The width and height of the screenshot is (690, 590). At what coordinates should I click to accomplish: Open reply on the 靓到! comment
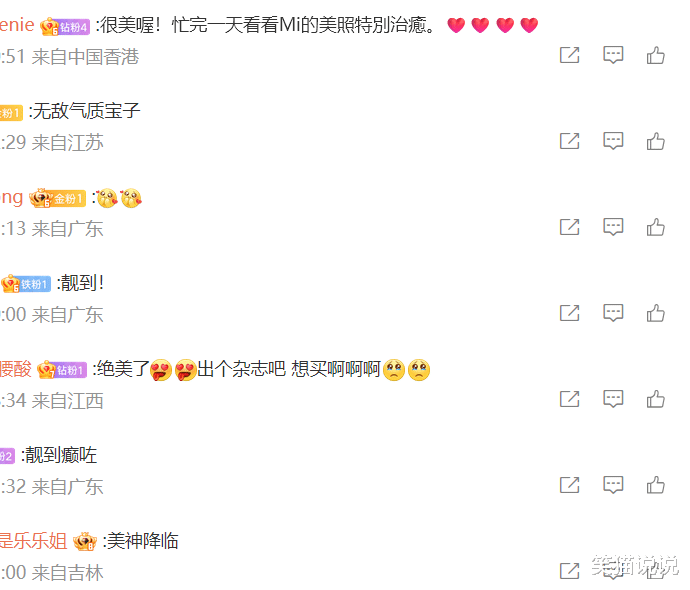613,313
